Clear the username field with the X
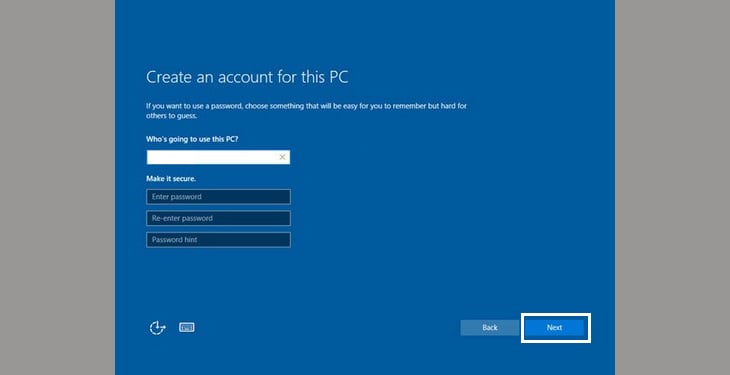This screenshot has height=375, width=730. (282, 157)
